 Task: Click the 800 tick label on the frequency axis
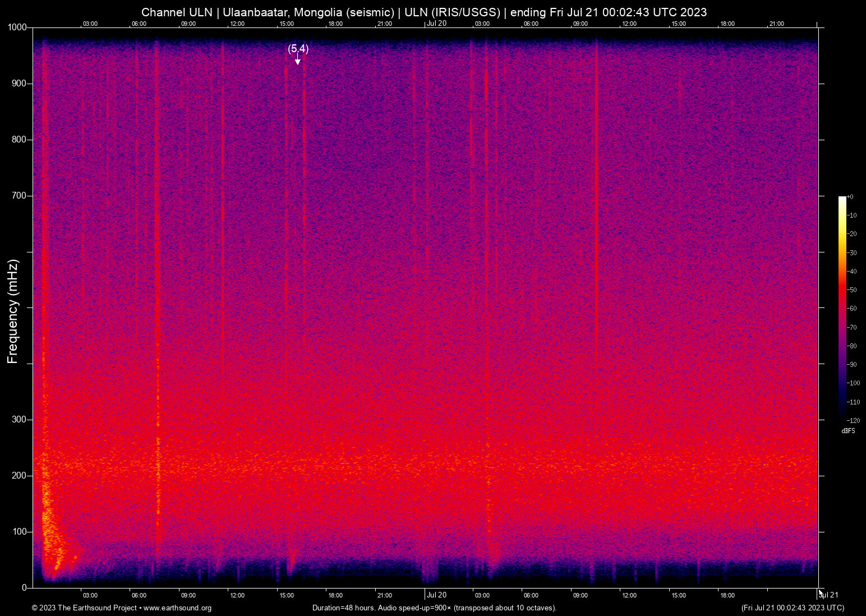pos(20,140)
